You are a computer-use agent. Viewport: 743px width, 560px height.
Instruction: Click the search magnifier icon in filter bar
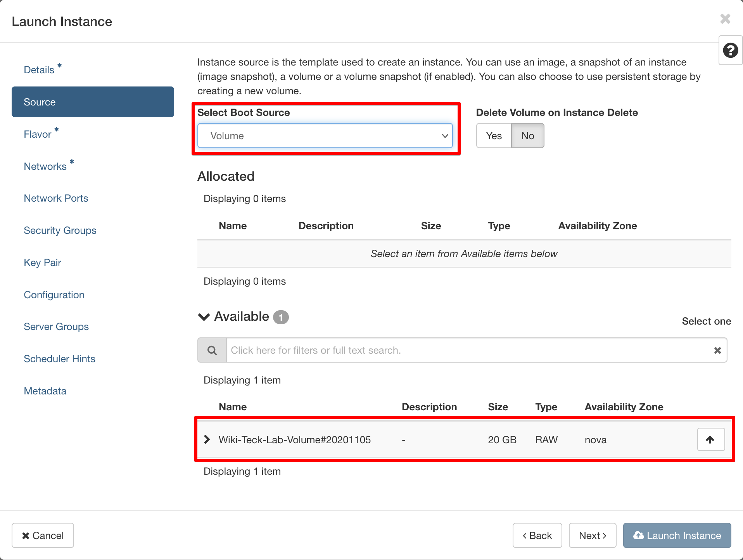(x=212, y=350)
